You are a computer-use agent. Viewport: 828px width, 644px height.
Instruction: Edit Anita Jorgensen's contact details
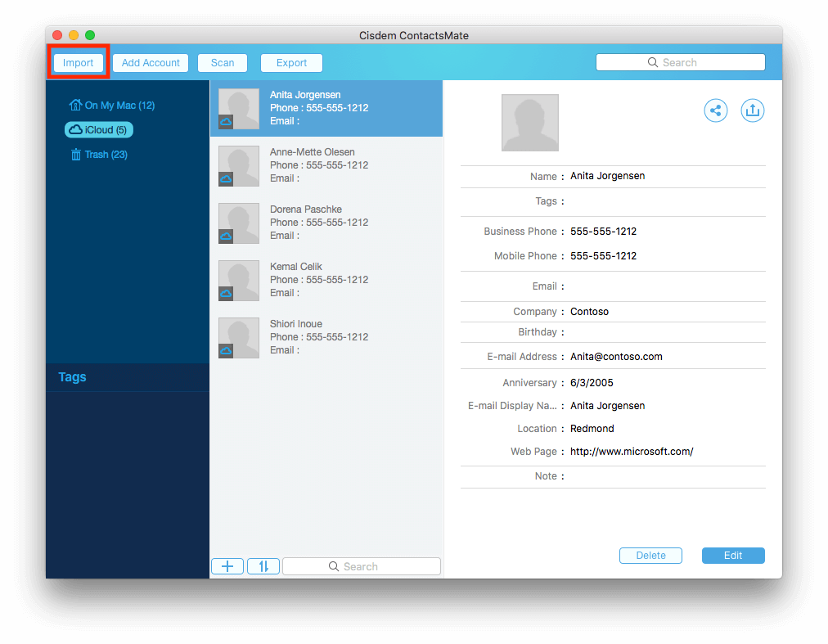tap(733, 556)
